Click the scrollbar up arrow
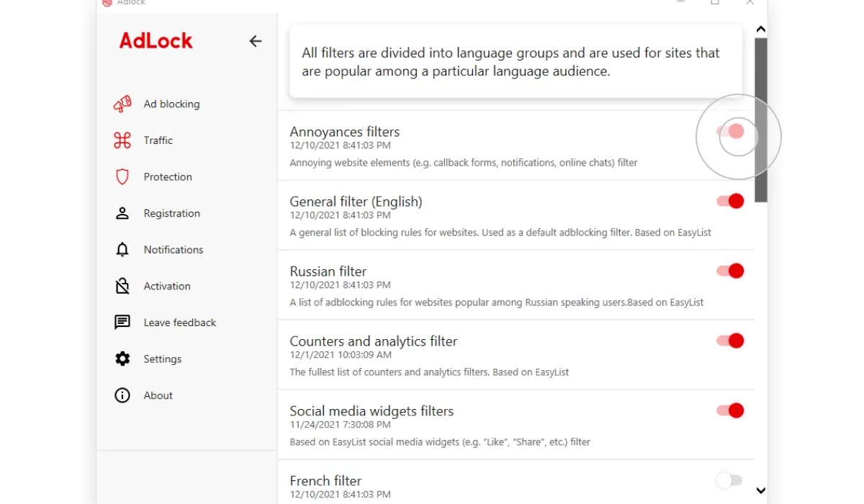The height and width of the screenshot is (504, 864). click(x=760, y=30)
